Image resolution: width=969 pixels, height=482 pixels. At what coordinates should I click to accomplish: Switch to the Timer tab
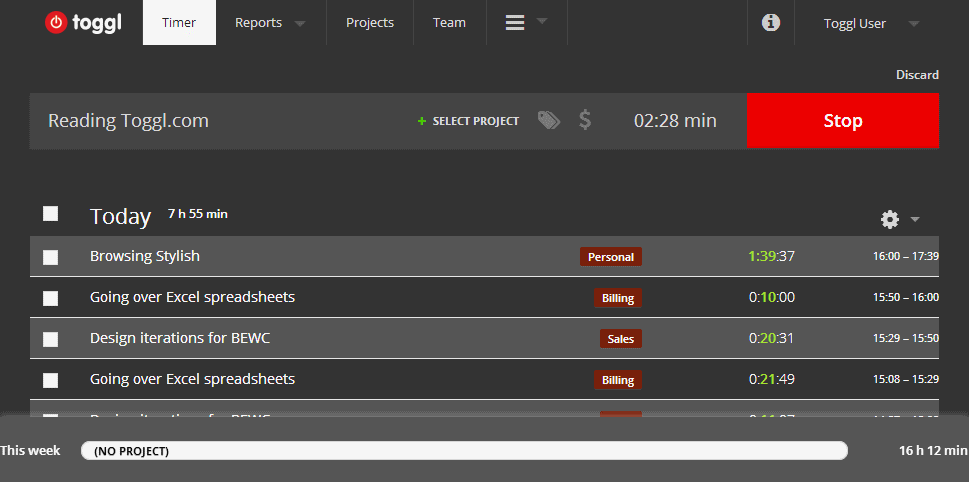click(179, 23)
